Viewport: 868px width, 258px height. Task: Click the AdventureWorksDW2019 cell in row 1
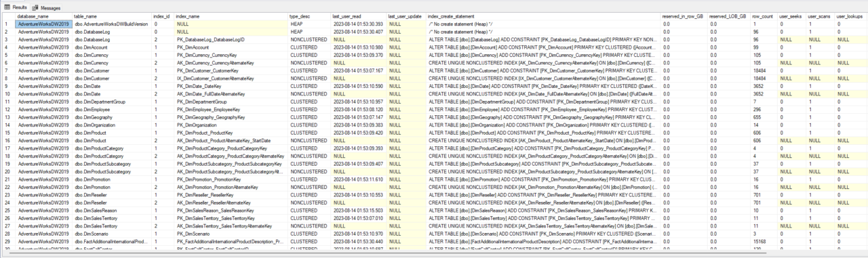[x=43, y=24]
